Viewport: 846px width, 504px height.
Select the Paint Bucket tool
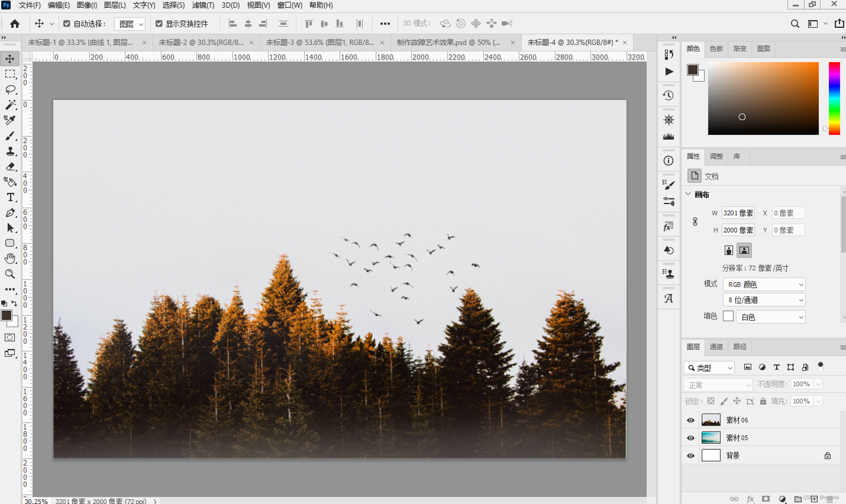click(x=10, y=182)
